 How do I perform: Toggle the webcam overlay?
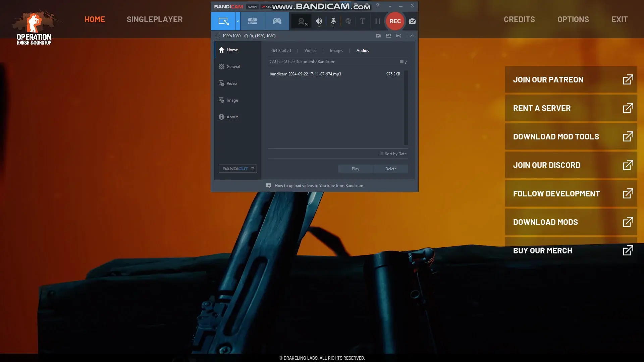coord(301,21)
